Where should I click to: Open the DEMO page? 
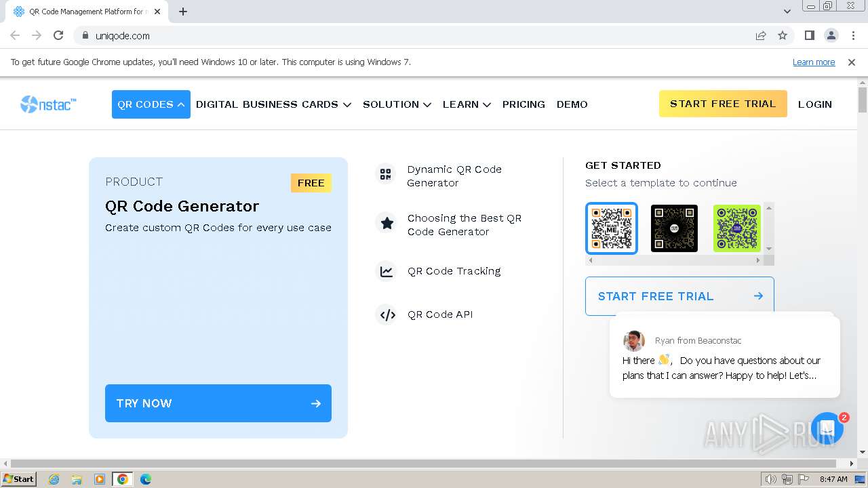[572, 104]
